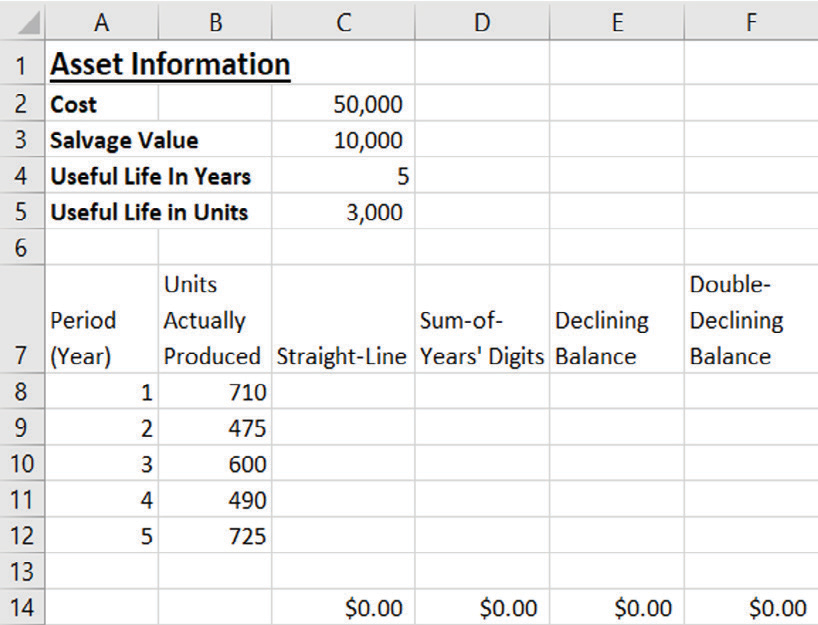Viewport: 818px width, 625px height.
Task: Select the Salvage Value amount 10,000
Action: pos(342,140)
